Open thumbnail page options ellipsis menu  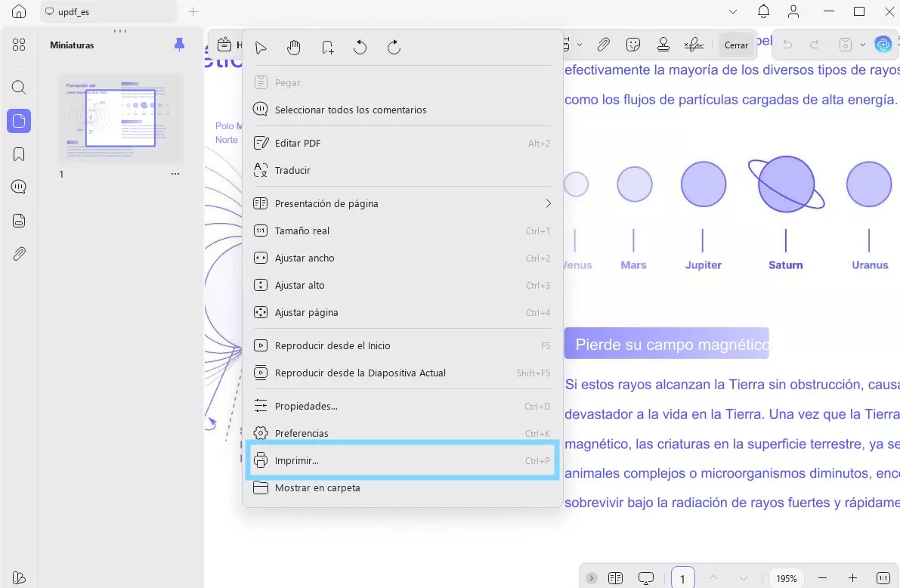click(175, 174)
